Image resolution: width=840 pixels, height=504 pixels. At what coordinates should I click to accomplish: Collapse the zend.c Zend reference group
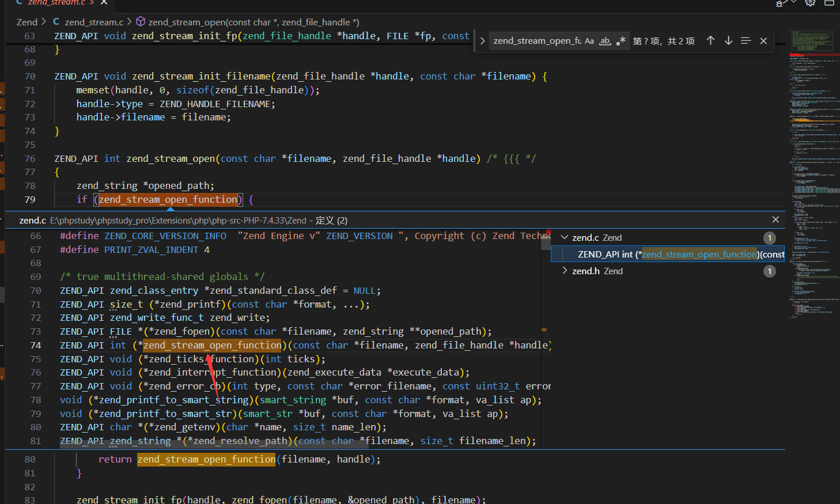(565, 237)
